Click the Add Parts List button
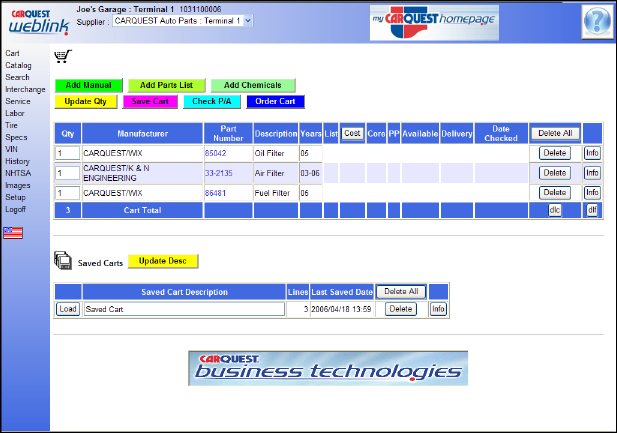Screen dimensions: 617x433 pos(166,85)
